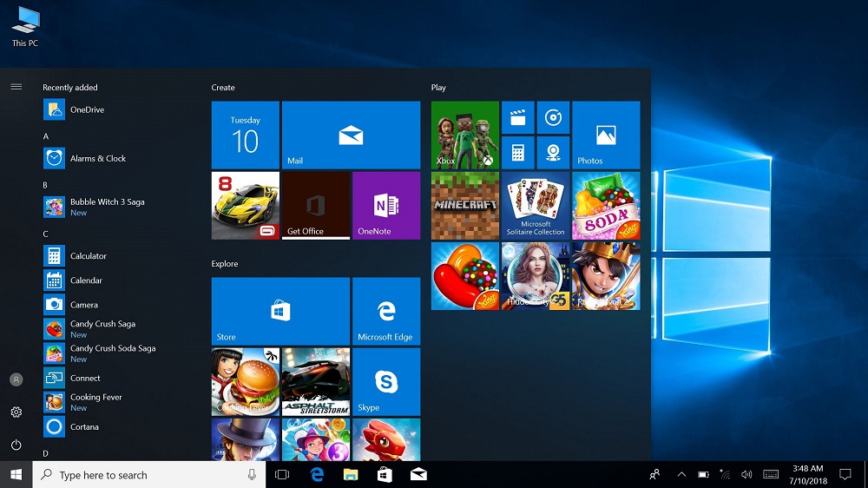Launch the Candy Crush Soda tile
The height and width of the screenshot is (488, 868).
coord(606,206)
